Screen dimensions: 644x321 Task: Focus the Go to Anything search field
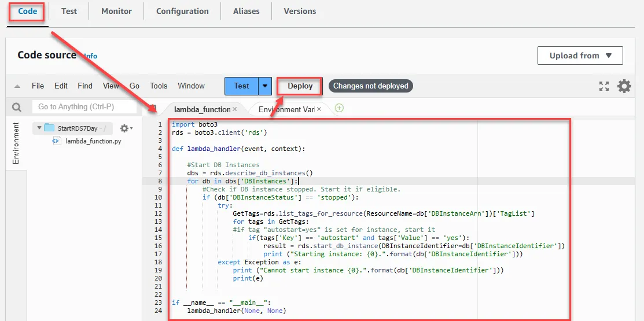pyautogui.click(x=84, y=107)
